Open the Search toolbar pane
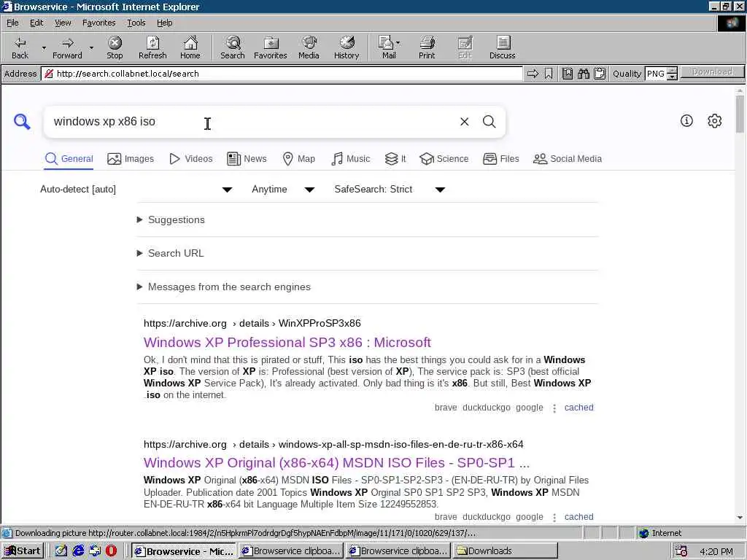Viewport: 747px width, 560px height. click(233, 47)
